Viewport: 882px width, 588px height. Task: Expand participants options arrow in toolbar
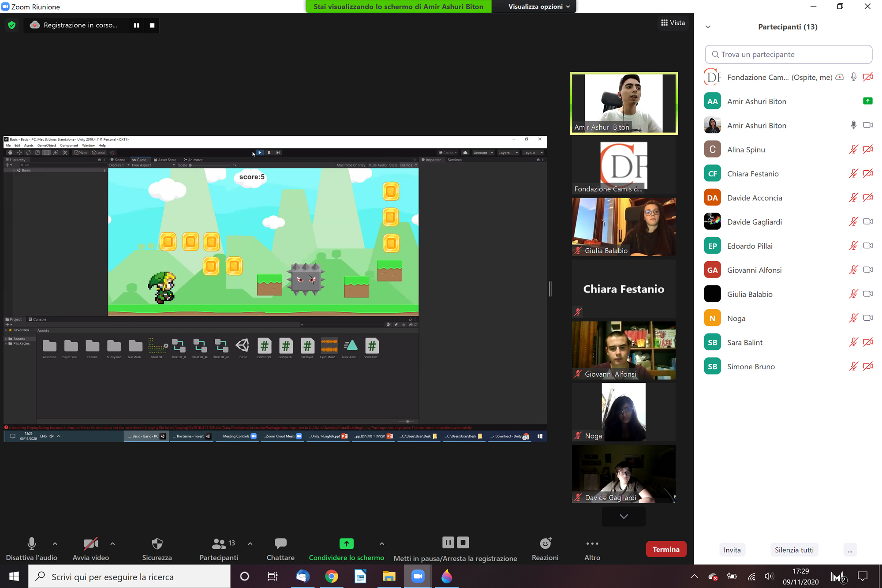(x=250, y=543)
